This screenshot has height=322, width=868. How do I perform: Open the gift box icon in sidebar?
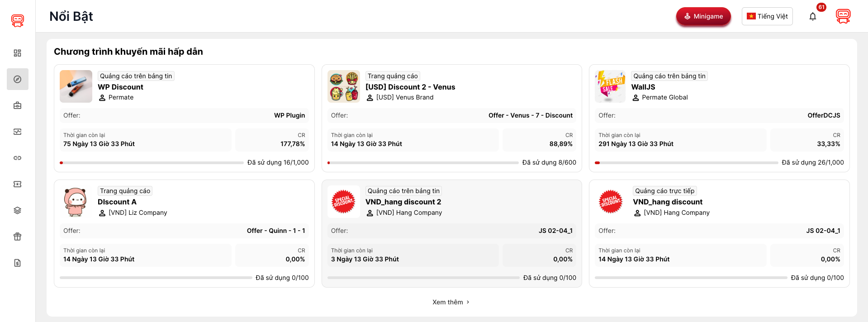(x=17, y=237)
